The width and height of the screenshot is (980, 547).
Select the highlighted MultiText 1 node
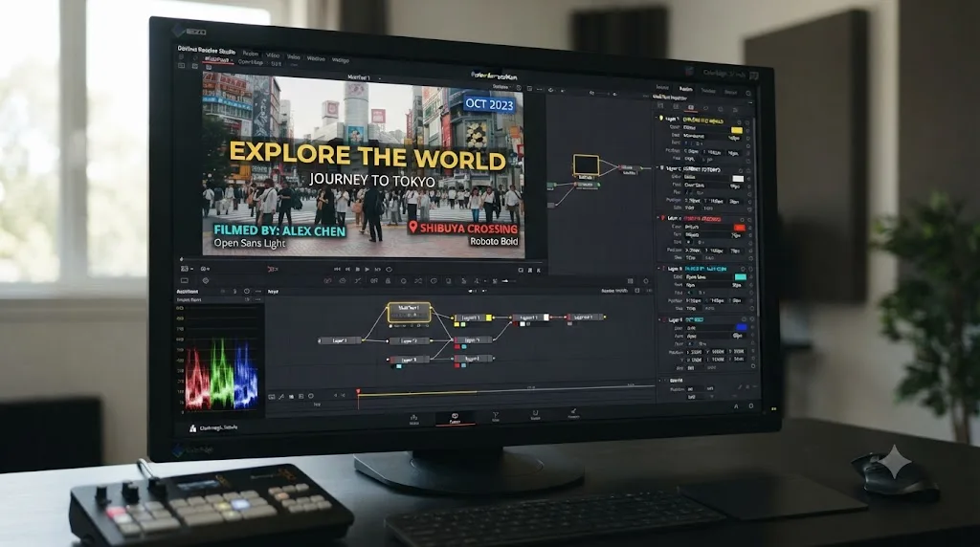[x=410, y=312]
